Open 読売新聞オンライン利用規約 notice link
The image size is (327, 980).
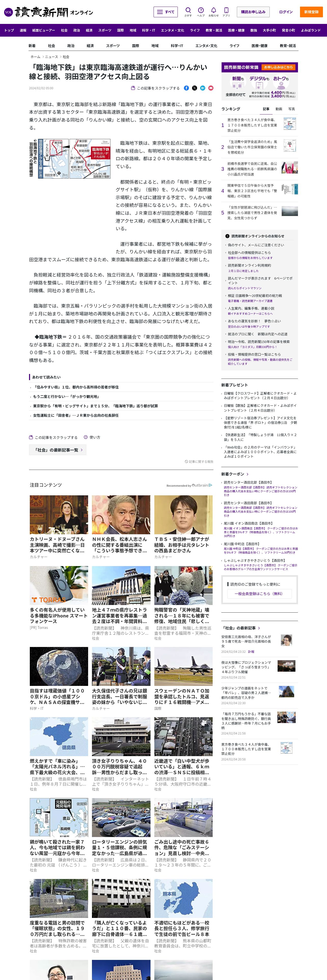249,266
